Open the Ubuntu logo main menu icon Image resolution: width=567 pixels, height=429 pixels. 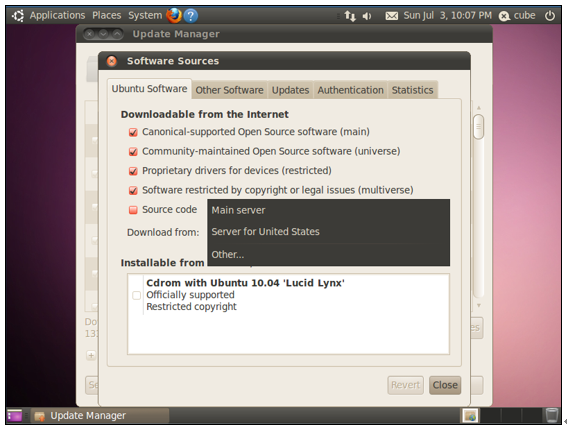click(18, 16)
